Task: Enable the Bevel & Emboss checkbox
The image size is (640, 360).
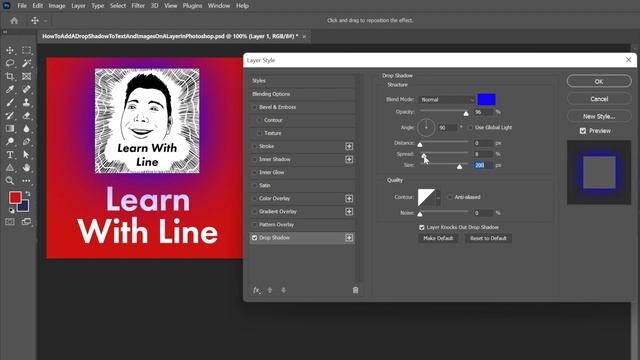Action: 255,107
